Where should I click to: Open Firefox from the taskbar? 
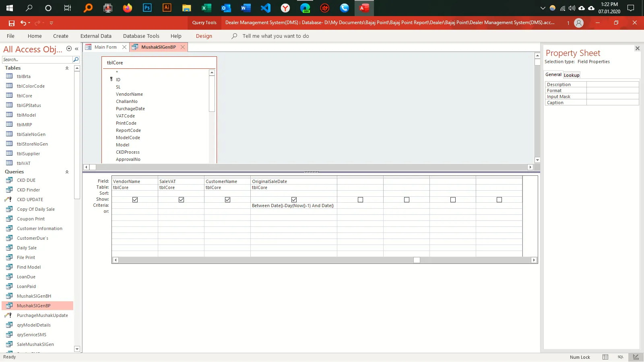128,8
